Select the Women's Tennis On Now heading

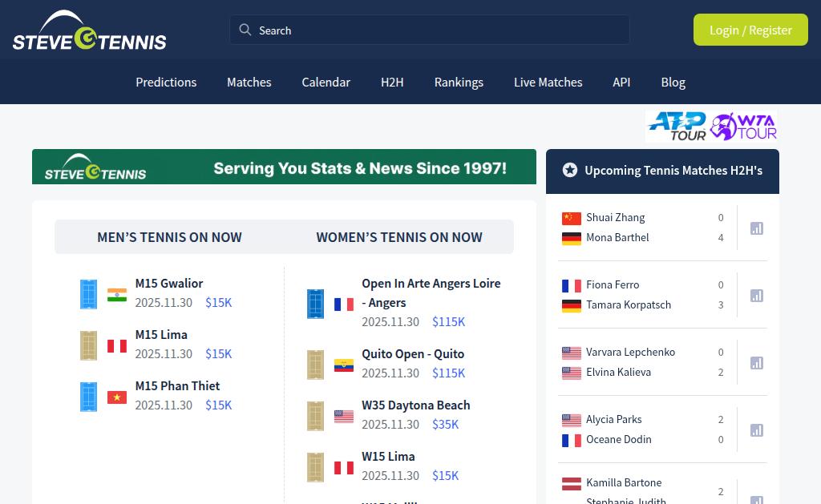tap(399, 237)
